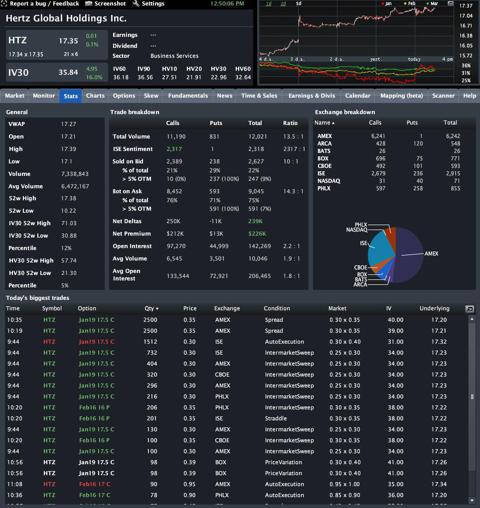Click the ISE Sentiment value 2,317

[174, 149]
